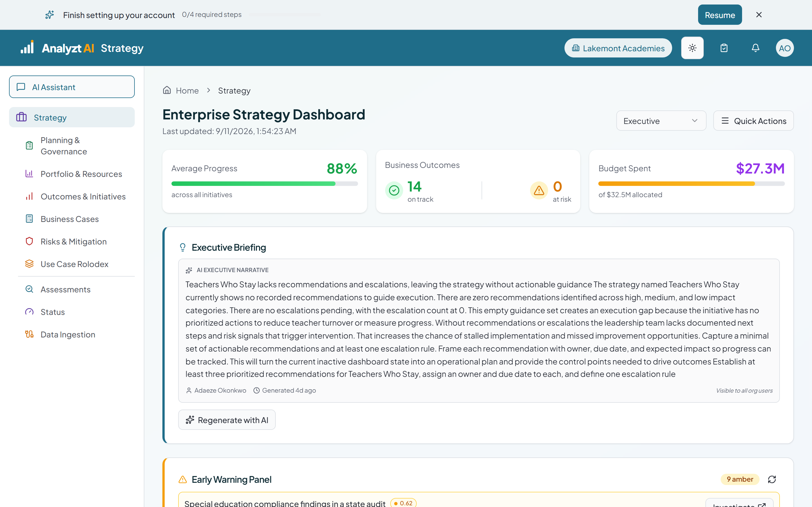
Task: Open the Lakemont Academies organization selector
Action: (x=618, y=48)
